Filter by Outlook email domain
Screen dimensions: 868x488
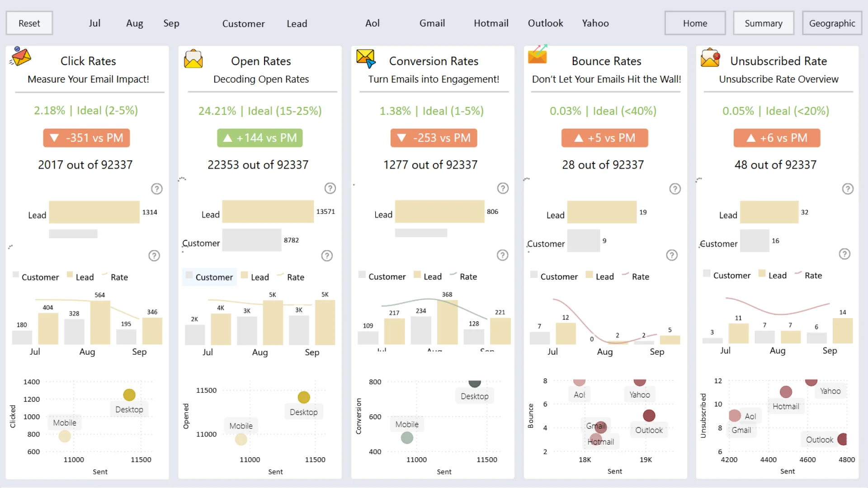[x=546, y=23]
